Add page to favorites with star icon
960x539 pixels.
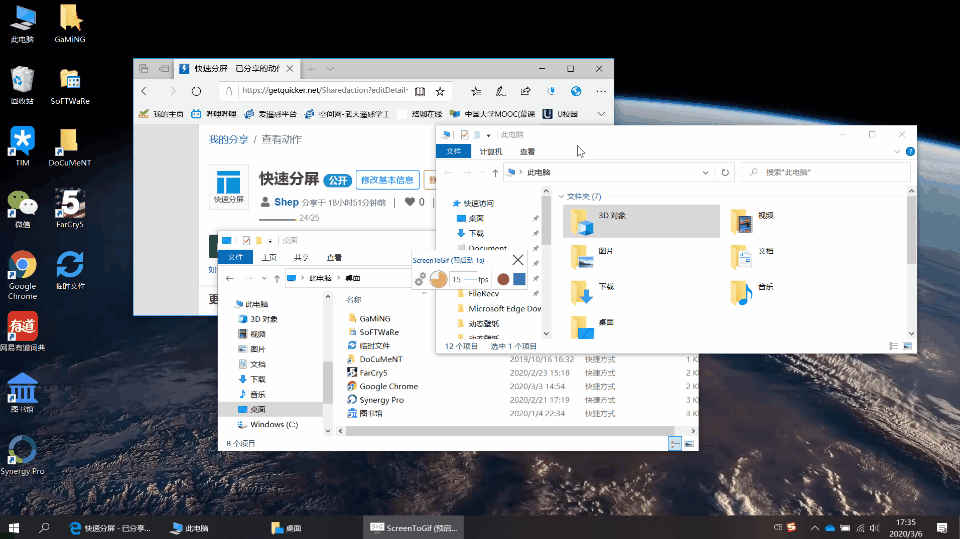[442, 91]
